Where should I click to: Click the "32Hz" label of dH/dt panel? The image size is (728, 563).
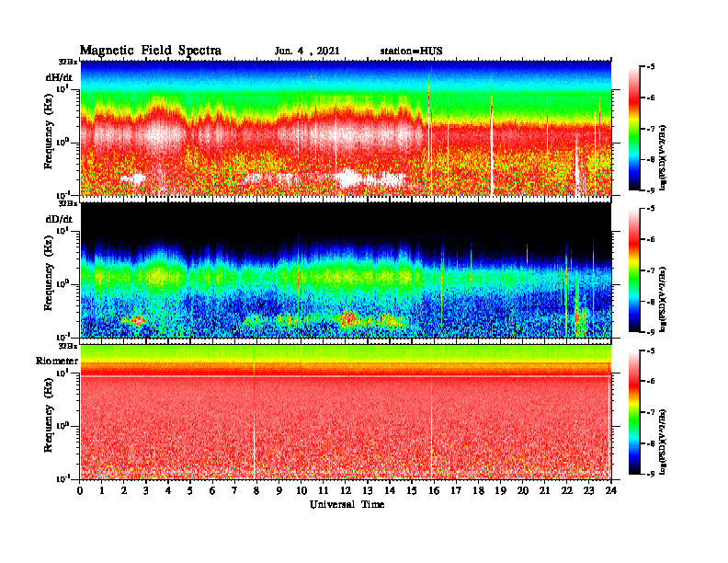click(x=68, y=62)
